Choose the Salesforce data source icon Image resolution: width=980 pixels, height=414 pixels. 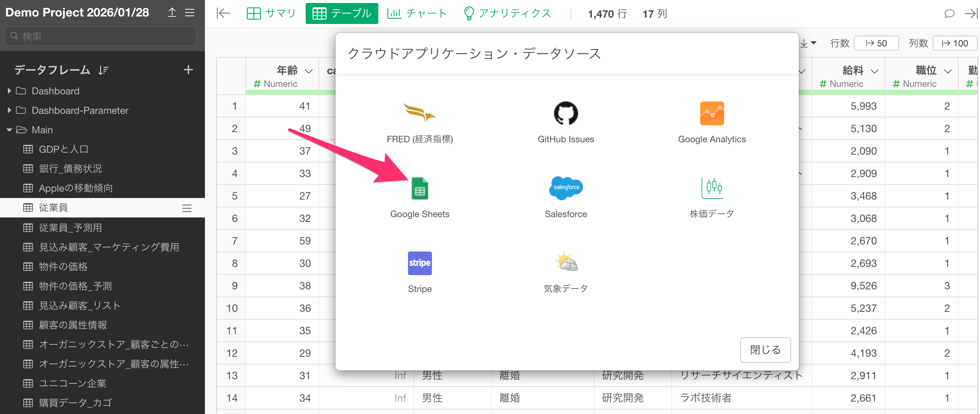[565, 188]
